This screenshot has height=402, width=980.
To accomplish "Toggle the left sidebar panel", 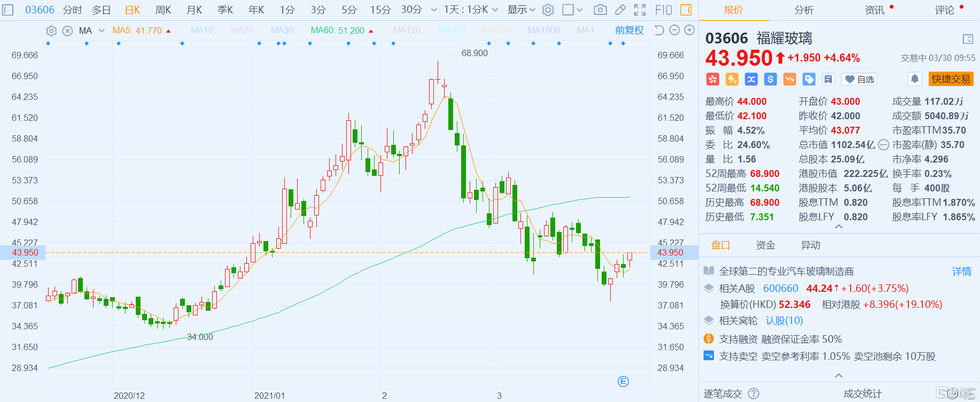I will point(8,10).
